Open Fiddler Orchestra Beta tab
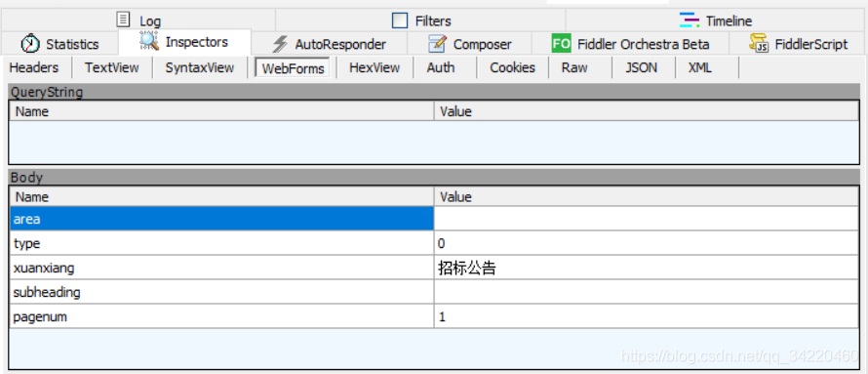Viewport: 868px width, 374px height. coord(630,44)
